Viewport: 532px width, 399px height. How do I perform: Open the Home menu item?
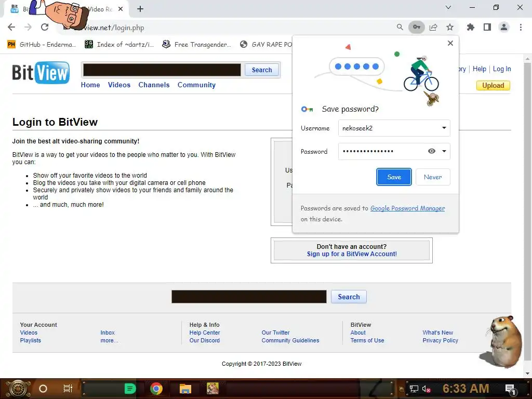click(90, 85)
